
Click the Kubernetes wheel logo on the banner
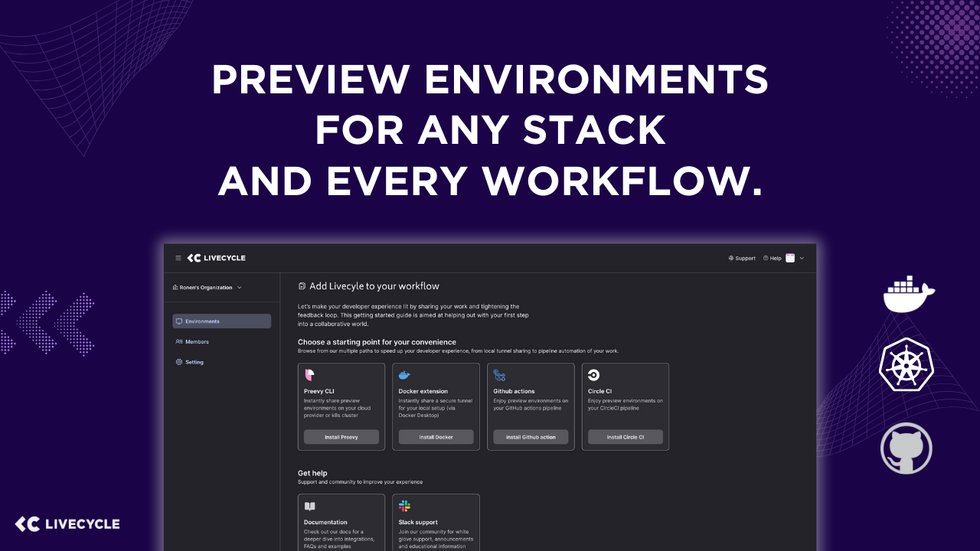pos(906,364)
